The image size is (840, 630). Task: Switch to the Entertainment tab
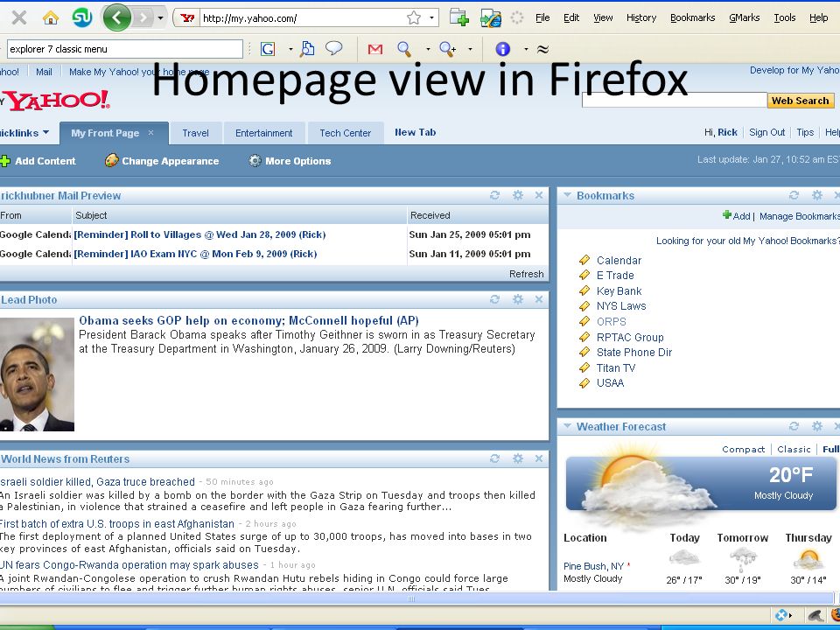click(x=263, y=133)
